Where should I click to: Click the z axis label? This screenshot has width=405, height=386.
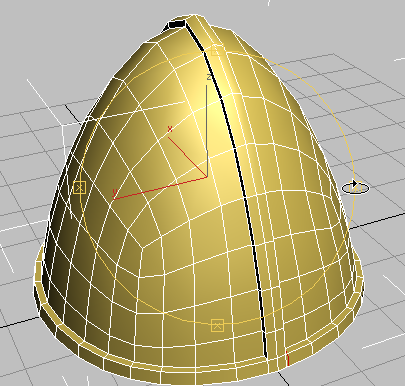point(209,77)
